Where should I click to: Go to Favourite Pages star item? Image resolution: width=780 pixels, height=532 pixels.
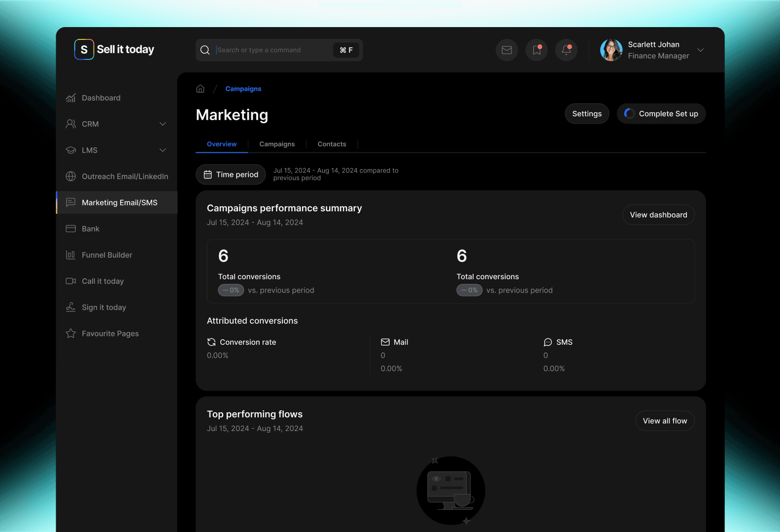coord(110,333)
